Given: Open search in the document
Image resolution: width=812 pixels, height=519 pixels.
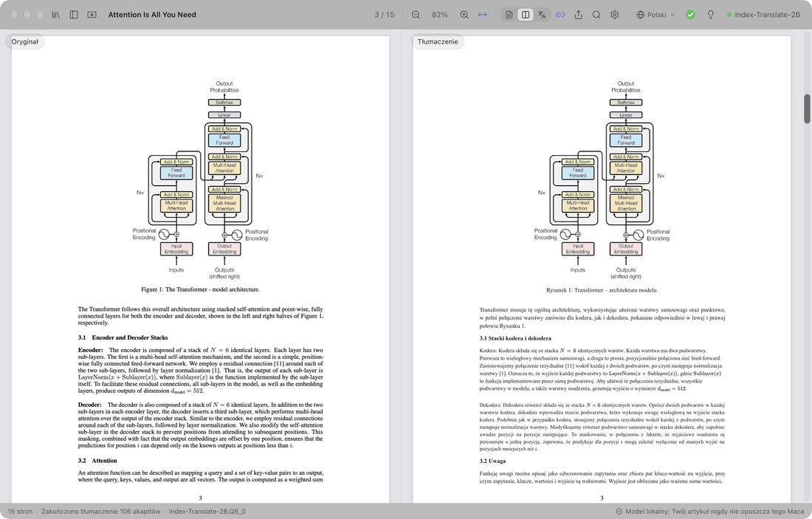Looking at the screenshot, I should pos(596,15).
